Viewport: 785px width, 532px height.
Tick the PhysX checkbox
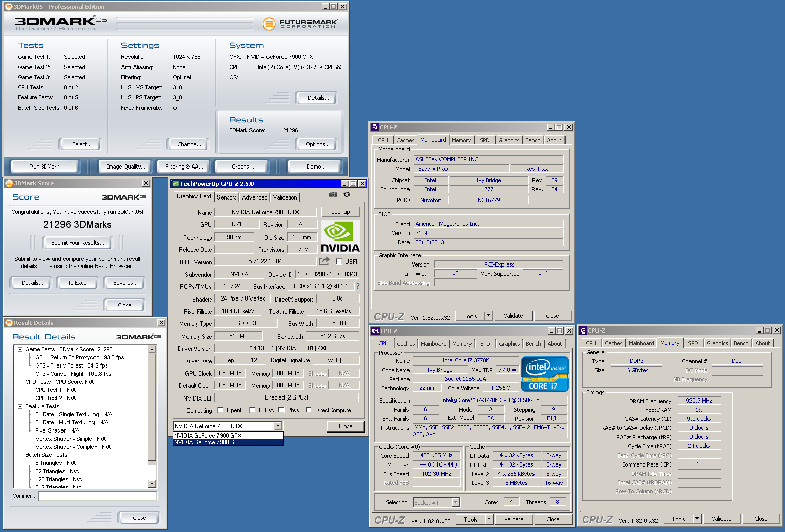[280, 410]
